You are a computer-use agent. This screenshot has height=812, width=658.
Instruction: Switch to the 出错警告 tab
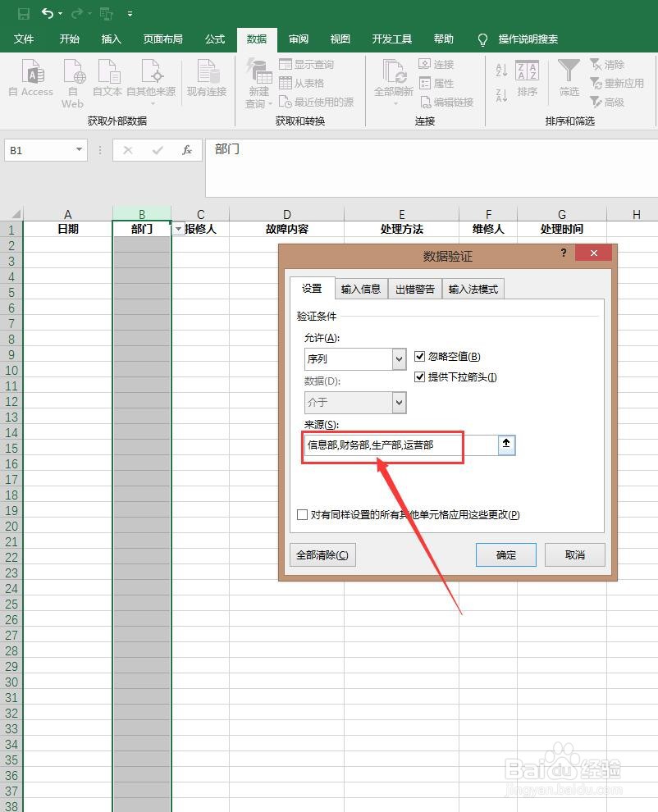414,288
